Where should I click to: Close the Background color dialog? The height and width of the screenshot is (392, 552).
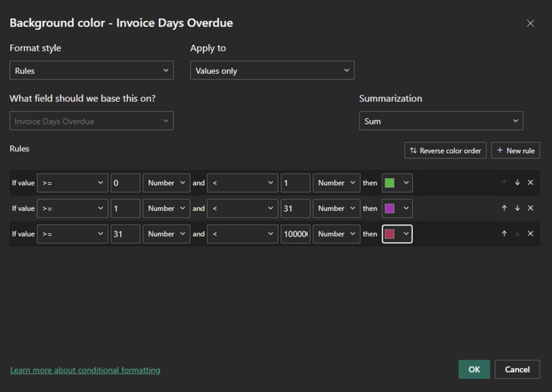pyautogui.click(x=530, y=23)
